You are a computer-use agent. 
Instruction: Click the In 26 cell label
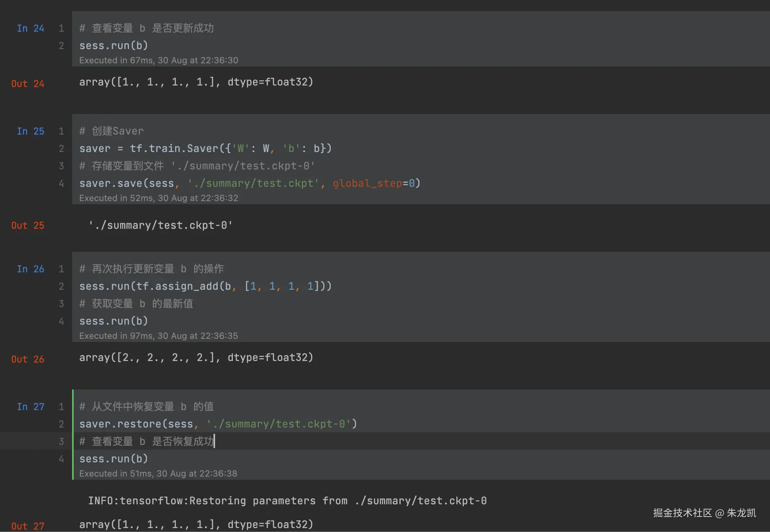click(30, 269)
